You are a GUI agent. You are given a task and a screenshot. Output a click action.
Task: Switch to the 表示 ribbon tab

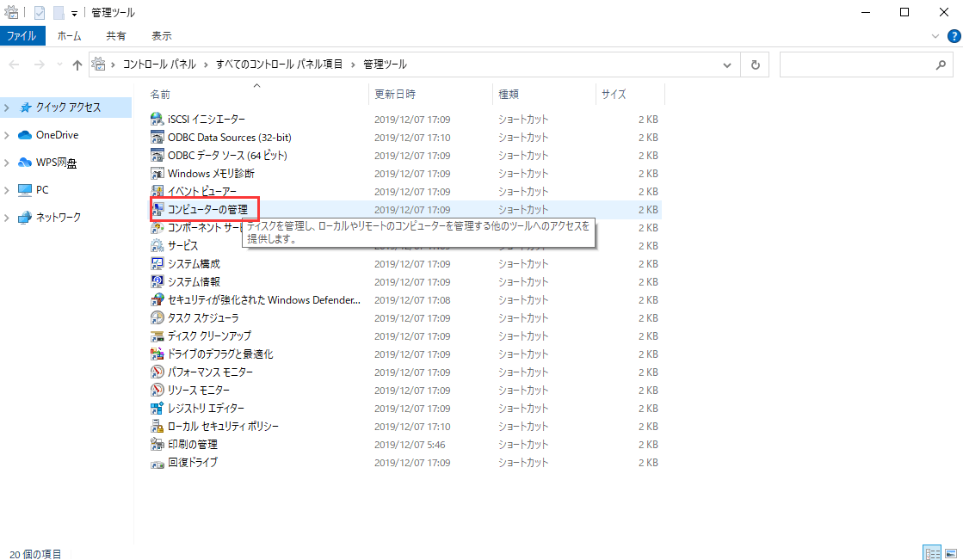[x=160, y=35]
